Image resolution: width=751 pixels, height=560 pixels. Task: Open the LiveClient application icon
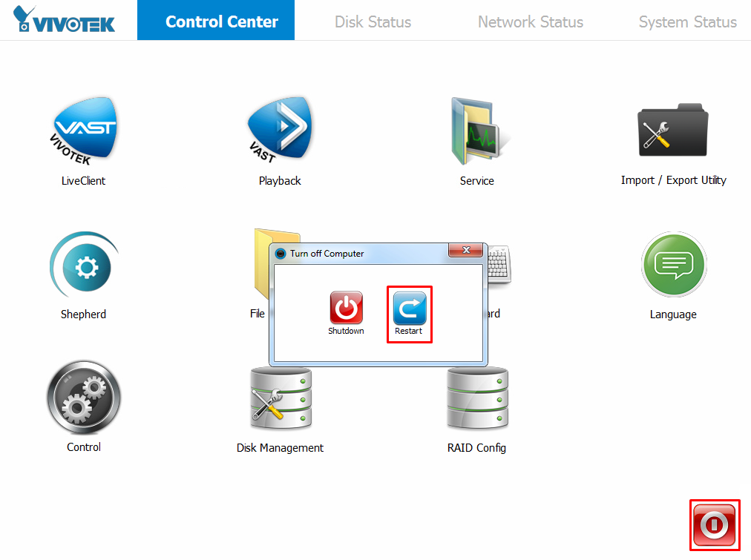[x=85, y=131]
